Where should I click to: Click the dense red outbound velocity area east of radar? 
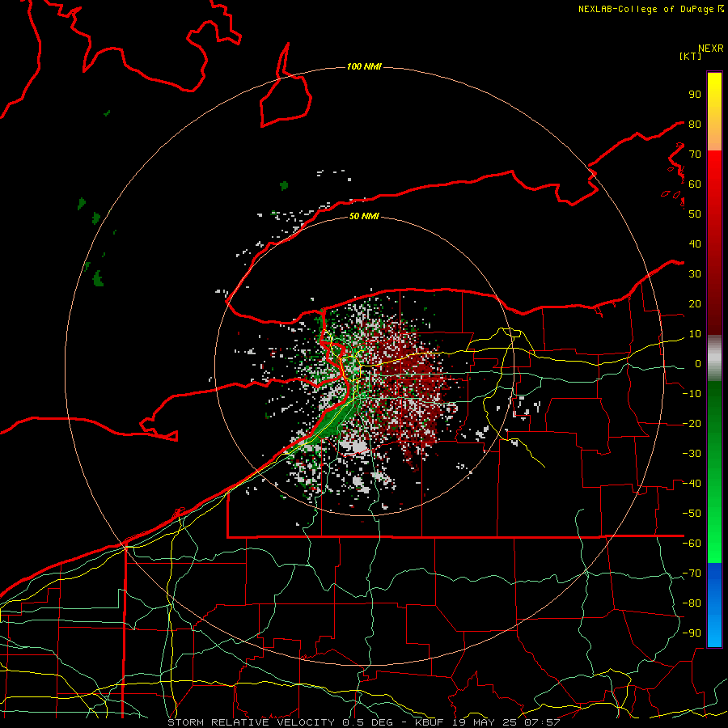click(411, 390)
